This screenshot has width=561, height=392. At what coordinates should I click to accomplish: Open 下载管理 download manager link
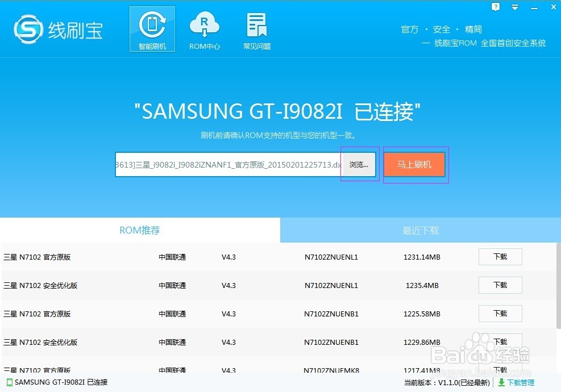coord(521,383)
